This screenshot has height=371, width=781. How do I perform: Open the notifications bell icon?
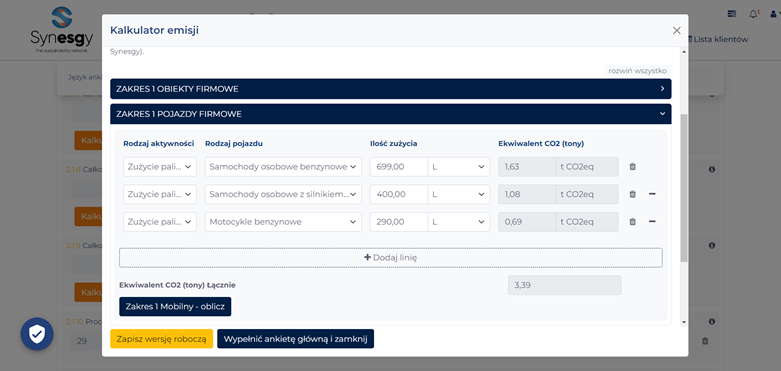coord(754,14)
